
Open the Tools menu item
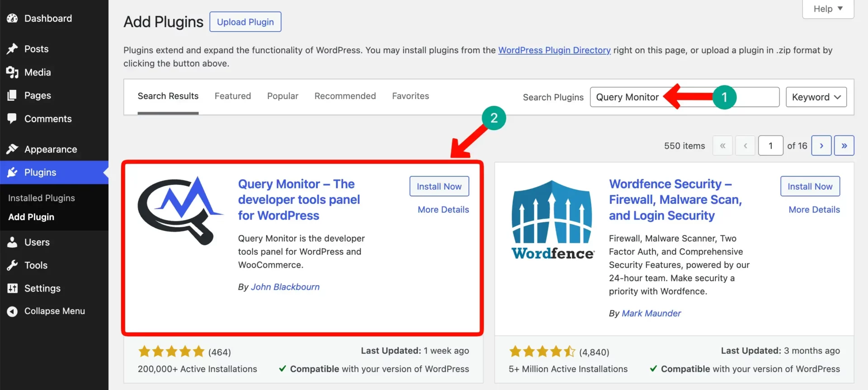pos(36,265)
